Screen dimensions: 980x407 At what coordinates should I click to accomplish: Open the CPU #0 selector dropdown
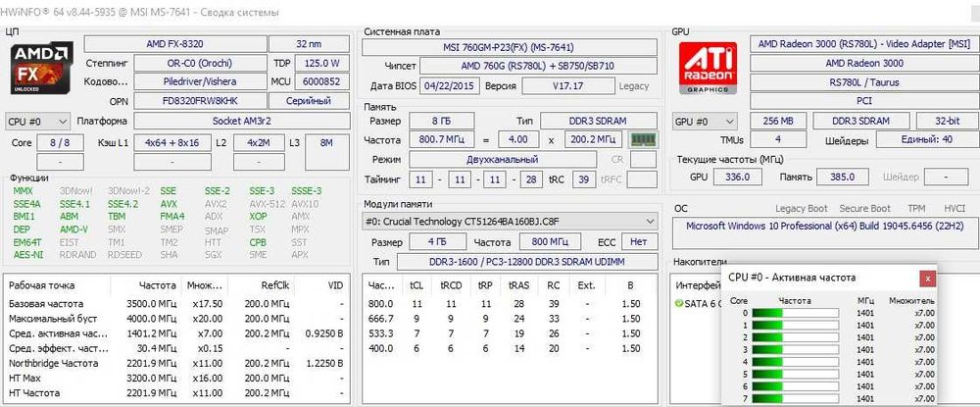point(37,121)
